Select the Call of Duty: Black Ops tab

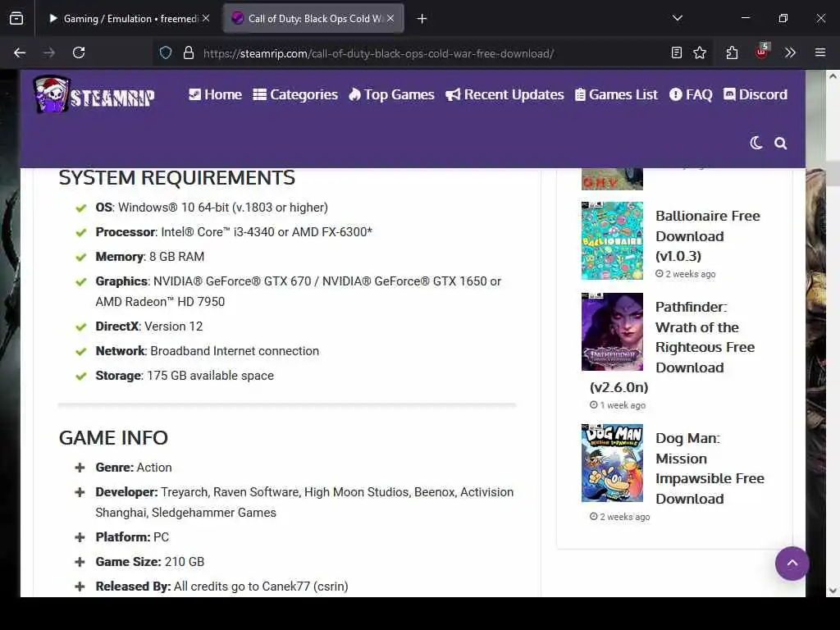[313, 19]
